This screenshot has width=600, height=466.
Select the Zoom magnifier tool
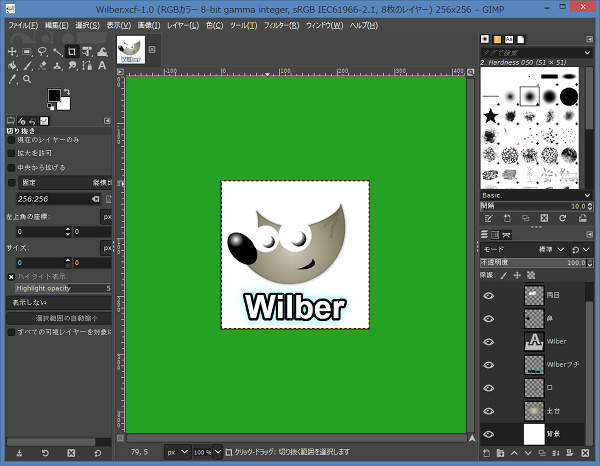click(26, 80)
